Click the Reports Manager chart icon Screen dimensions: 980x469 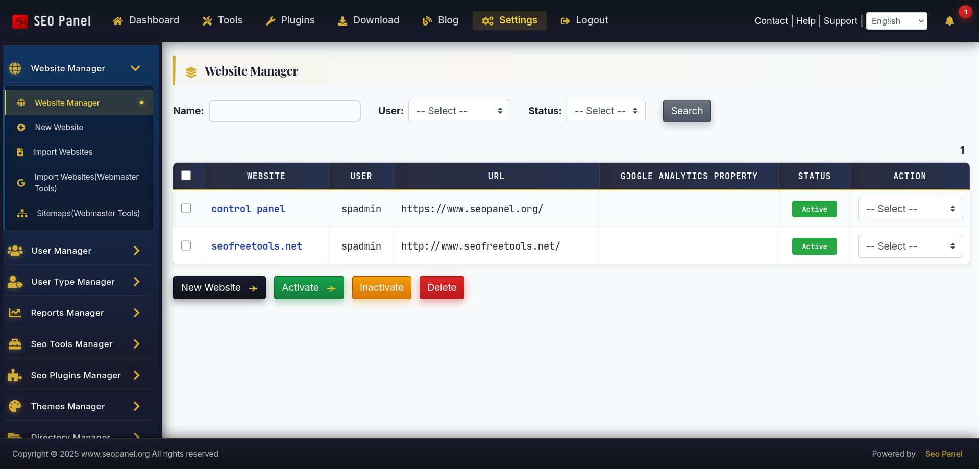coord(15,313)
